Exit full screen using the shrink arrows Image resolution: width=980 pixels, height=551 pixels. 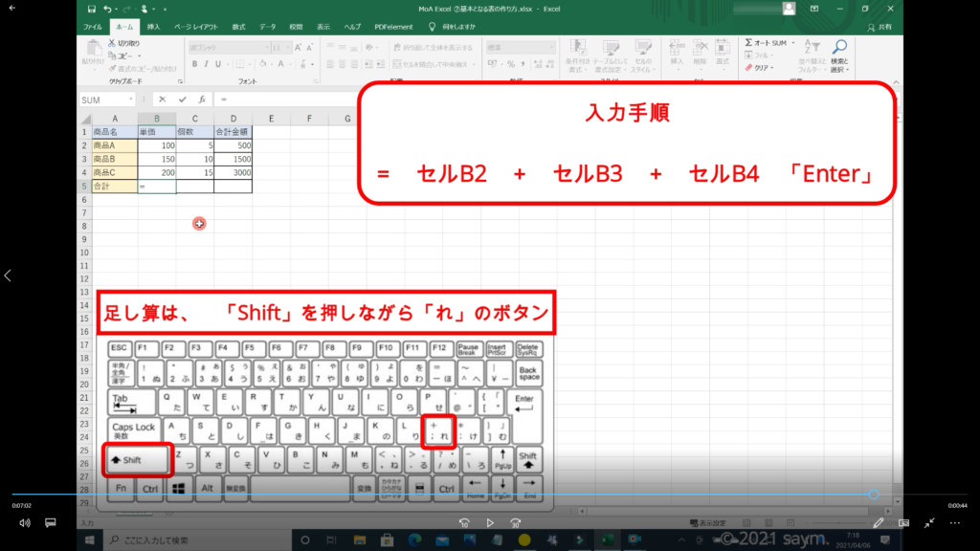[929, 523]
